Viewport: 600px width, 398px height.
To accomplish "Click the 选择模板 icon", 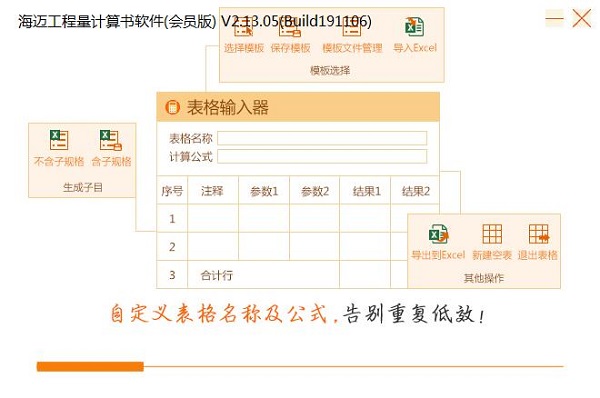I will [243, 28].
